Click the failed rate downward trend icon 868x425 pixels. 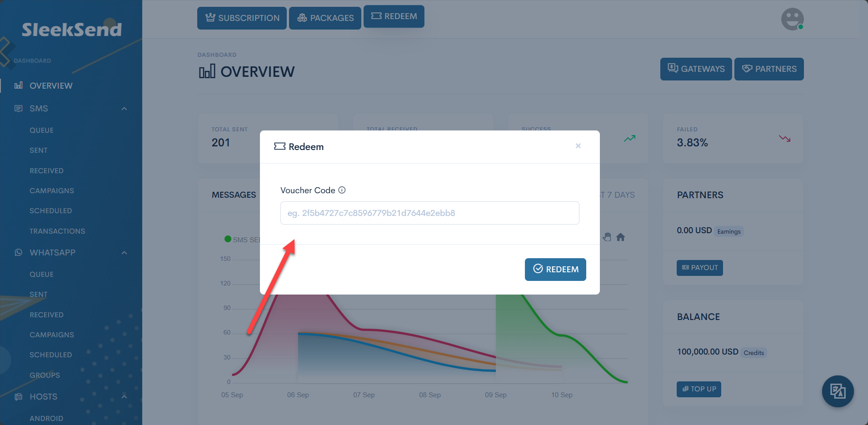click(x=784, y=139)
